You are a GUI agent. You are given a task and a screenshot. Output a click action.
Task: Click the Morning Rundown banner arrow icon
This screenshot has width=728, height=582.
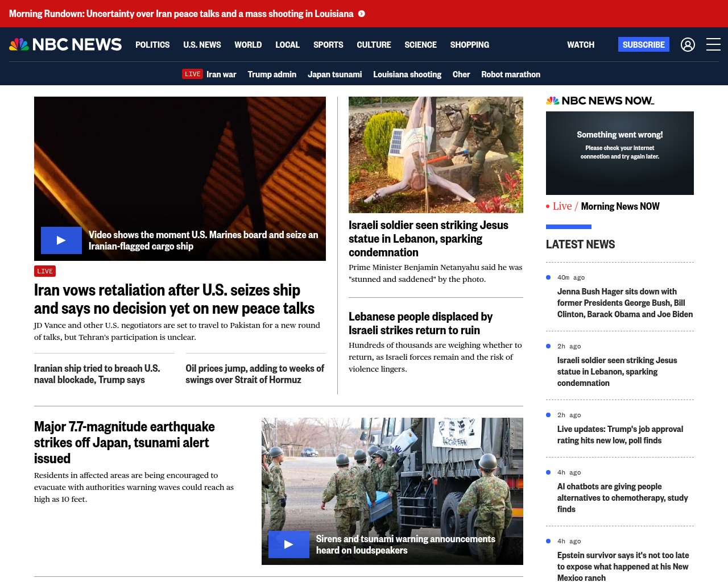coord(362,14)
